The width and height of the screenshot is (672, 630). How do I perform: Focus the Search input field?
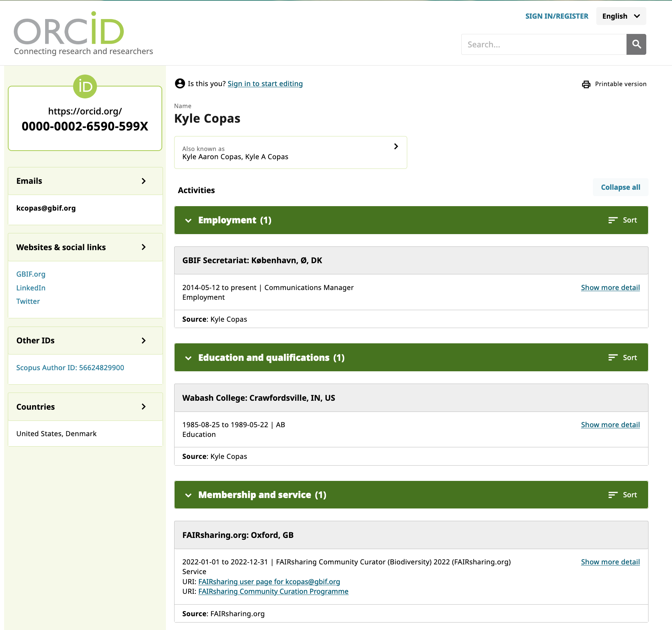coord(543,44)
